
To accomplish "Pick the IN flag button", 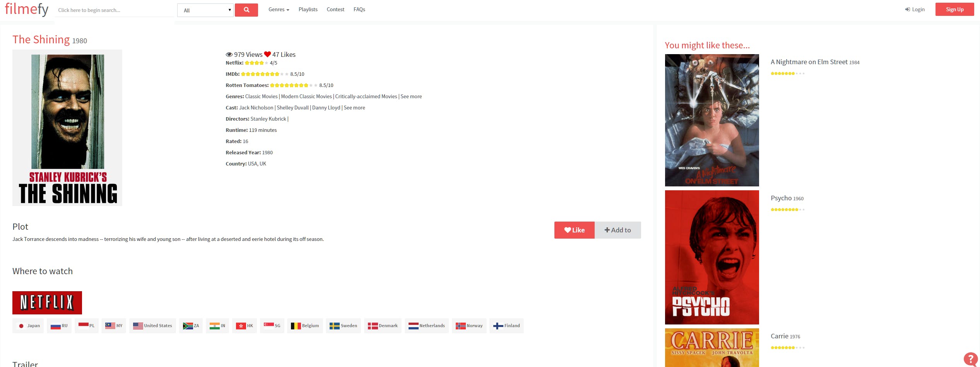I will pos(217,326).
